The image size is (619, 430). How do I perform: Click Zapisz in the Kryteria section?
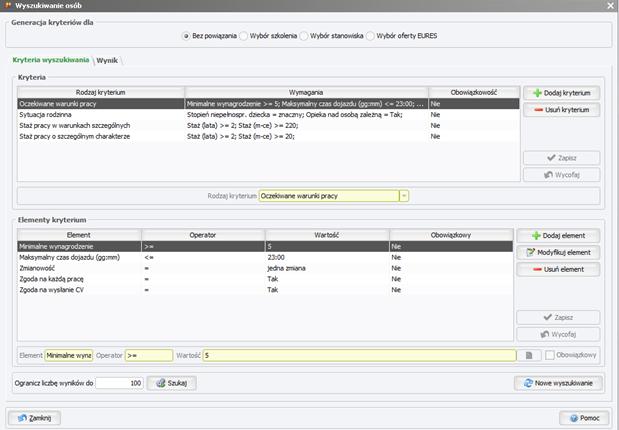click(x=561, y=158)
